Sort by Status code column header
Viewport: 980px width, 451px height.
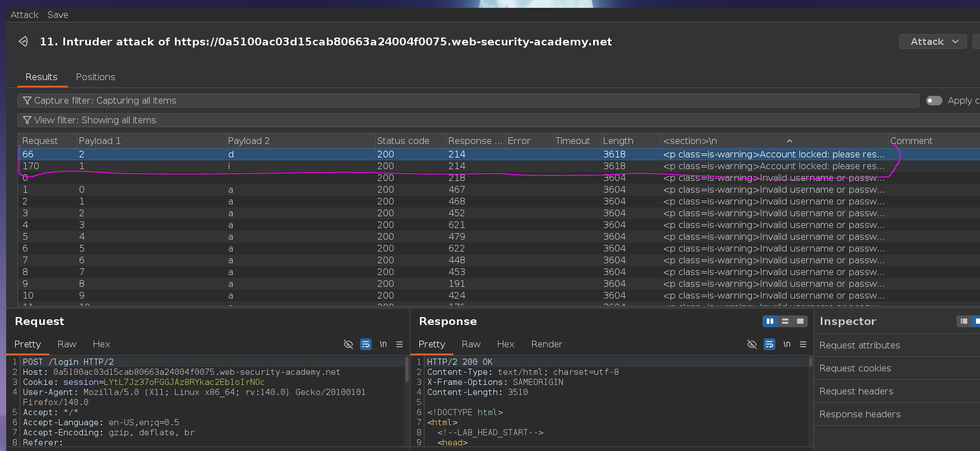point(410,141)
